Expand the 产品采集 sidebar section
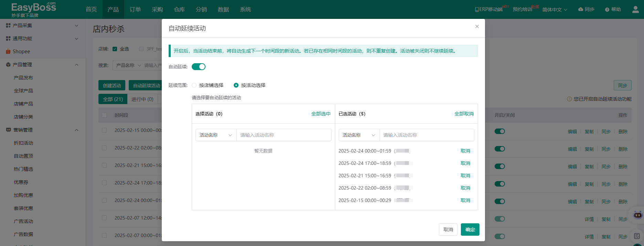Screen dimensions: 644x246 (76, 25)
